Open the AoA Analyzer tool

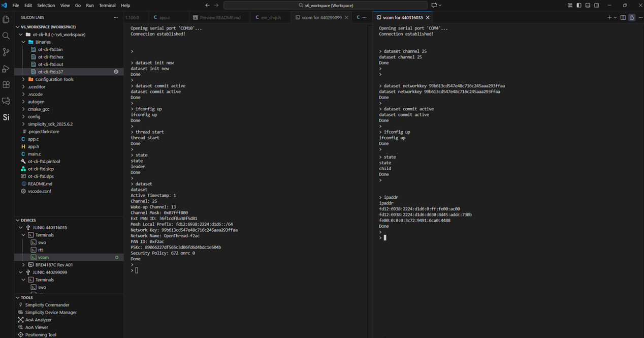point(38,320)
